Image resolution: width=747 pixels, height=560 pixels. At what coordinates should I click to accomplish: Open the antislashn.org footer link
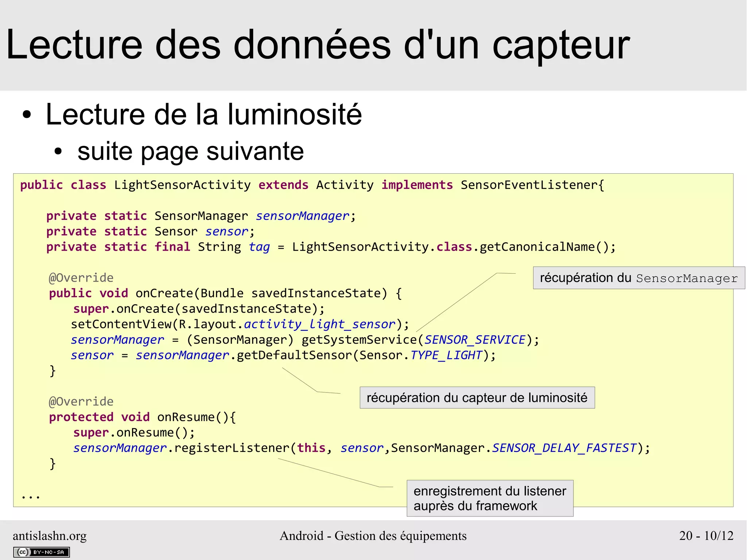coord(50,536)
